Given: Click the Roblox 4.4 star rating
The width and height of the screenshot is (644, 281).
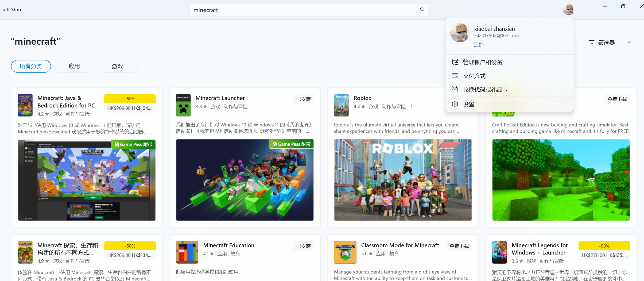Looking at the screenshot, I should [x=359, y=107].
